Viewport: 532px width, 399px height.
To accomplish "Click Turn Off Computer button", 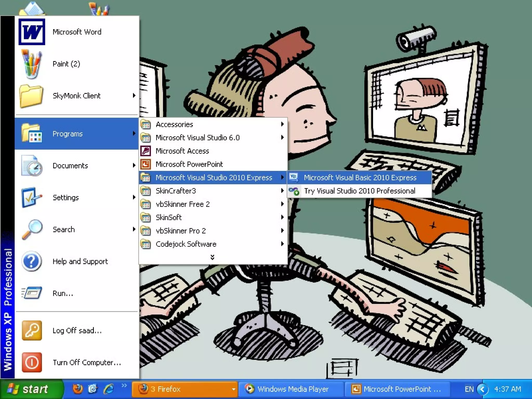I will (x=87, y=363).
